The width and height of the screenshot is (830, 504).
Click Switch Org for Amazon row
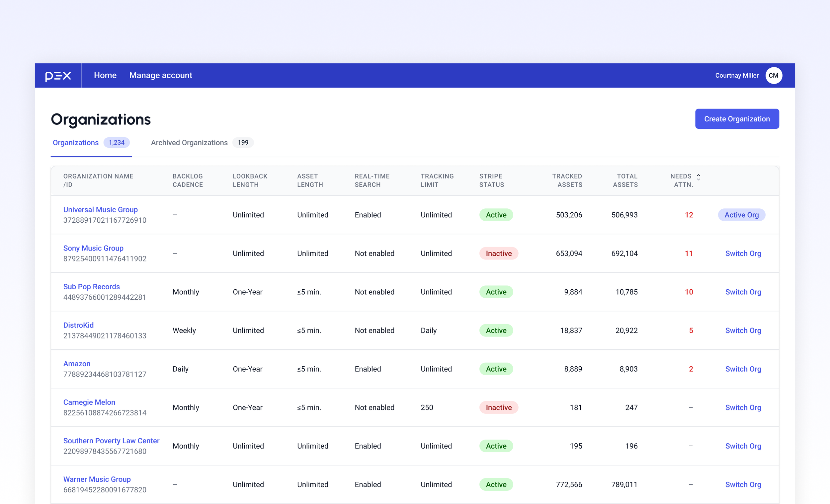tap(743, 369)
